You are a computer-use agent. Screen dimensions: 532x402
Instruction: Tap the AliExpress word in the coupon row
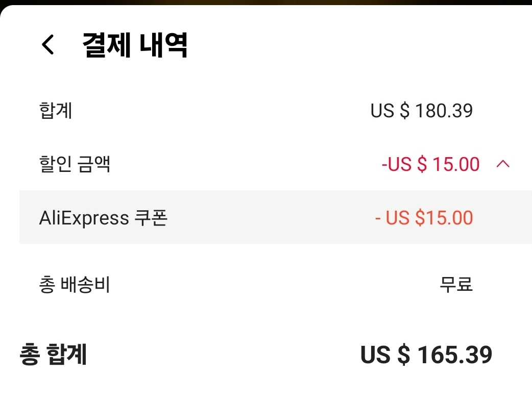pos(84,218)
